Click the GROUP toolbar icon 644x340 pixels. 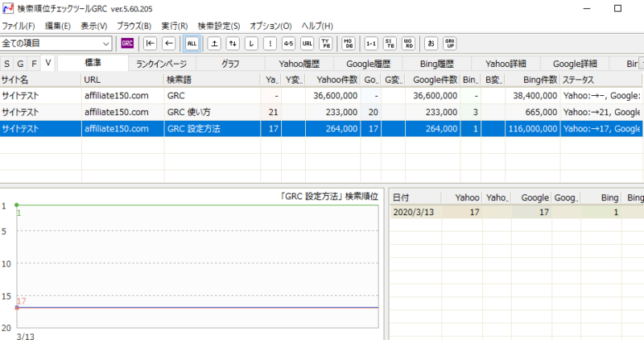pyautogui.click(x=450, y=44)
